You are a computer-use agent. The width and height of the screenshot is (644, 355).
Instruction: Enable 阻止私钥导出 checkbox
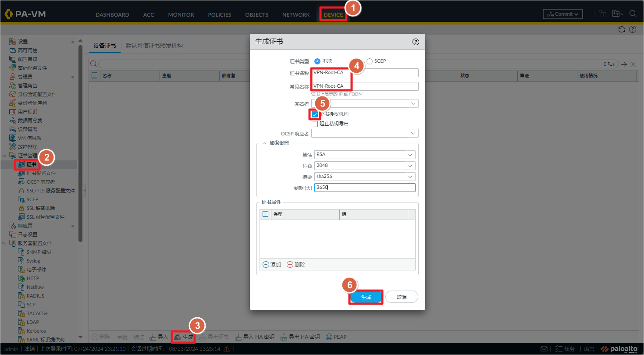pyautogui.click(x=315, y=124)
